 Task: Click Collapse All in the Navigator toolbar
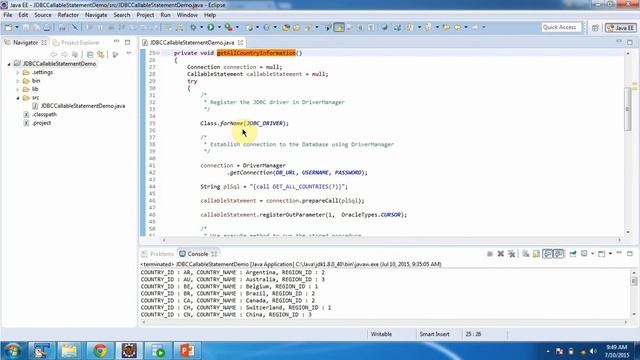pyautogui.click(x=90, y=54)
